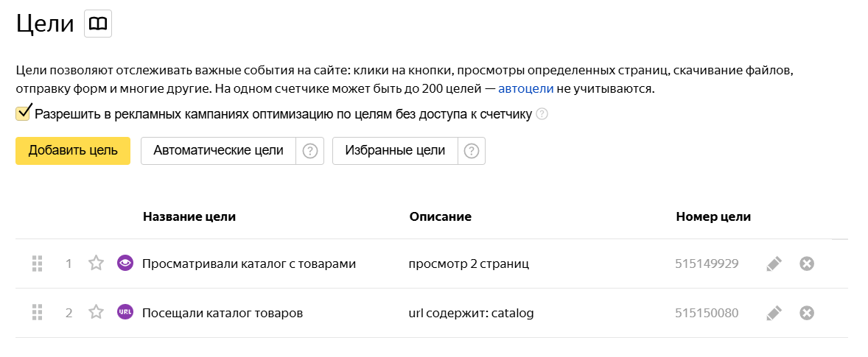
Task: Click the goal number 515150080
Action: click(x=707, y=313)
